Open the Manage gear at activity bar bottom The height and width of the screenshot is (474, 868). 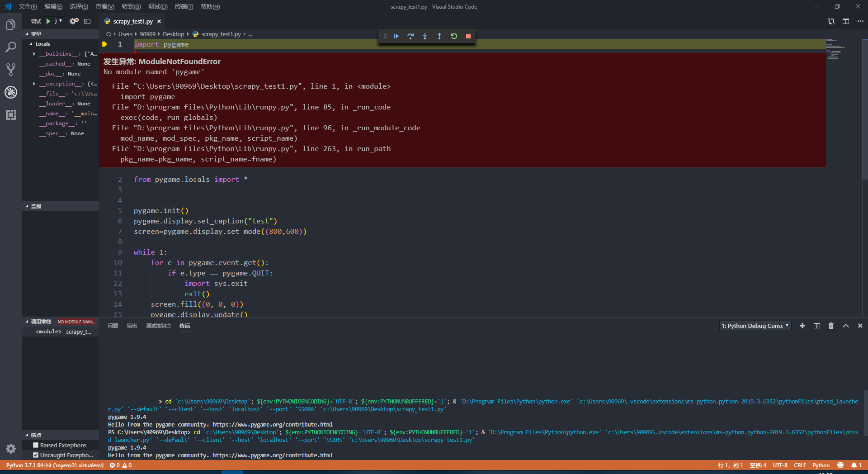[x=11, y=449]
